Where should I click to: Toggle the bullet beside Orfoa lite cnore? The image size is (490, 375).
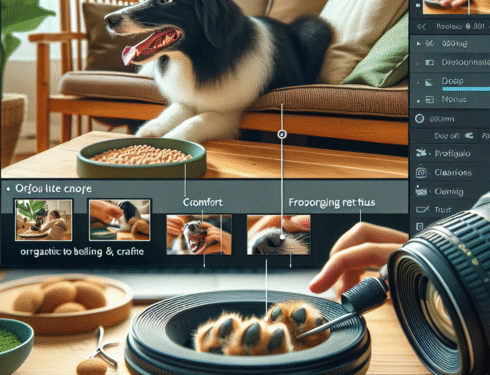coord(8,189)
